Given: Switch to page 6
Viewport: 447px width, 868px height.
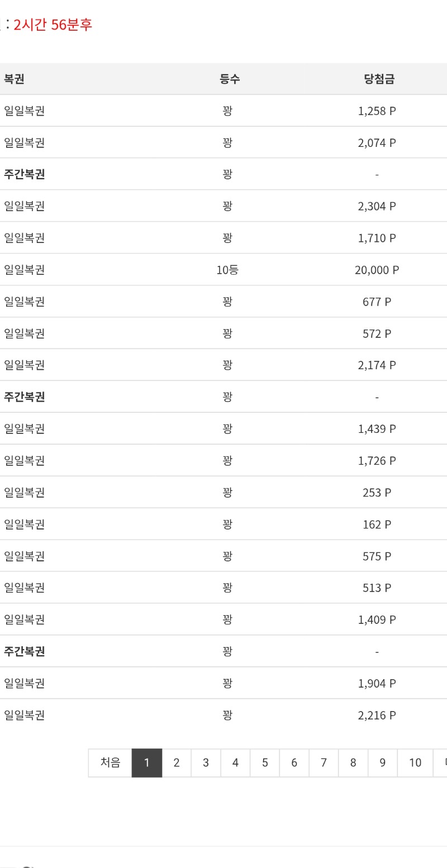Looking at the screenshot, I should (294, 763).
